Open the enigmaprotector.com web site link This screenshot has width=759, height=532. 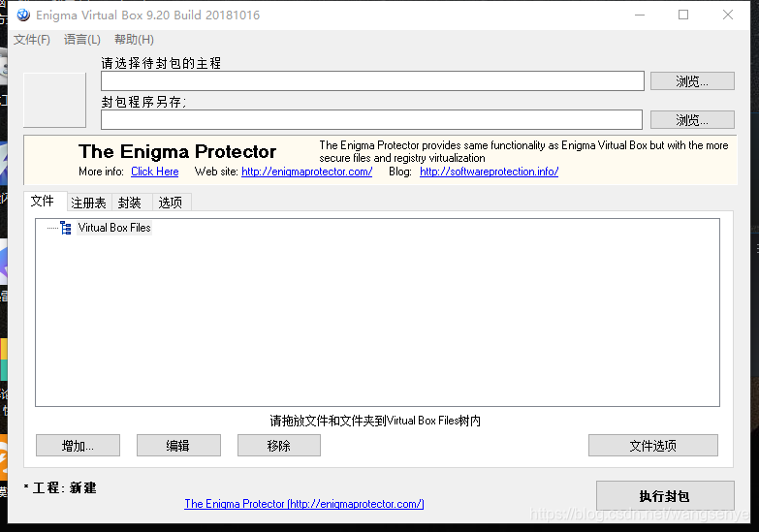pyautogui.click(x=307, y=172)
